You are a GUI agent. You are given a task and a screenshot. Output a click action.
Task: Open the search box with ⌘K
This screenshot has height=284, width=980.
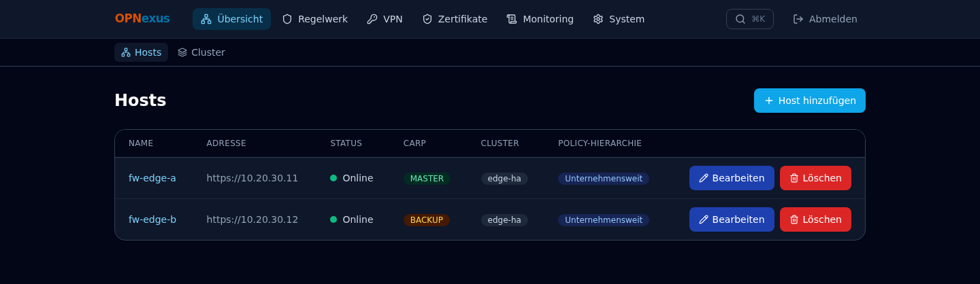[750, 19]
